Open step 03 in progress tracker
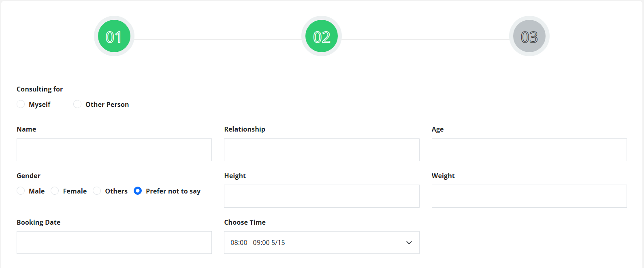This screenshot has width=644, height=268. point(529,36)
